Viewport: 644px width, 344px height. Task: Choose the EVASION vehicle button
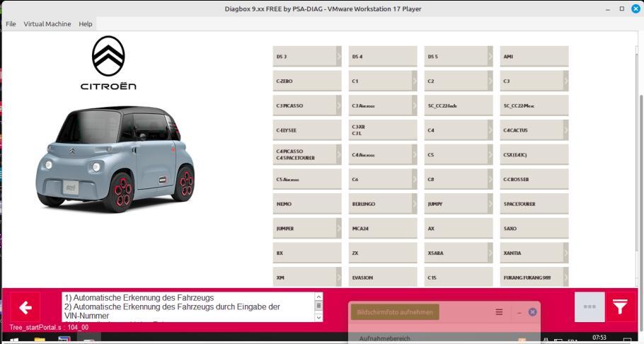[x=383, y=277]
